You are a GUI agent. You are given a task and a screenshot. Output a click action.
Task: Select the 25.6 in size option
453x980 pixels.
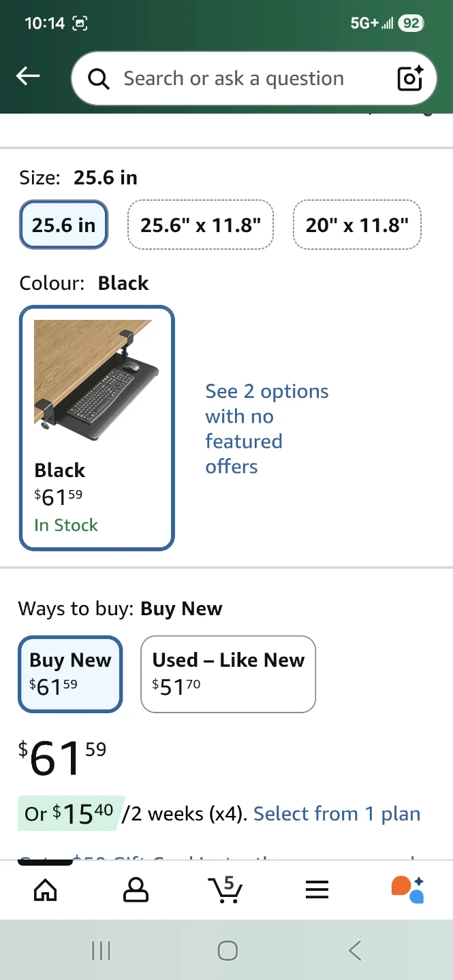pos(63,225)
